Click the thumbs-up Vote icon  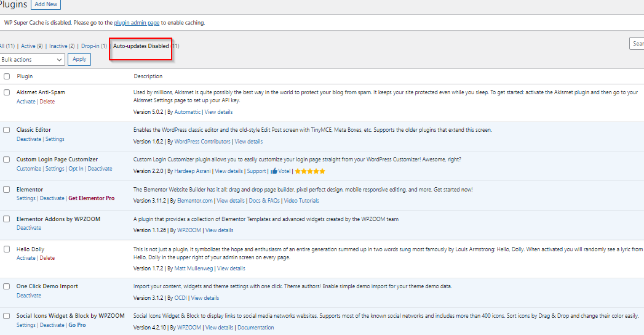click(274, 171)
